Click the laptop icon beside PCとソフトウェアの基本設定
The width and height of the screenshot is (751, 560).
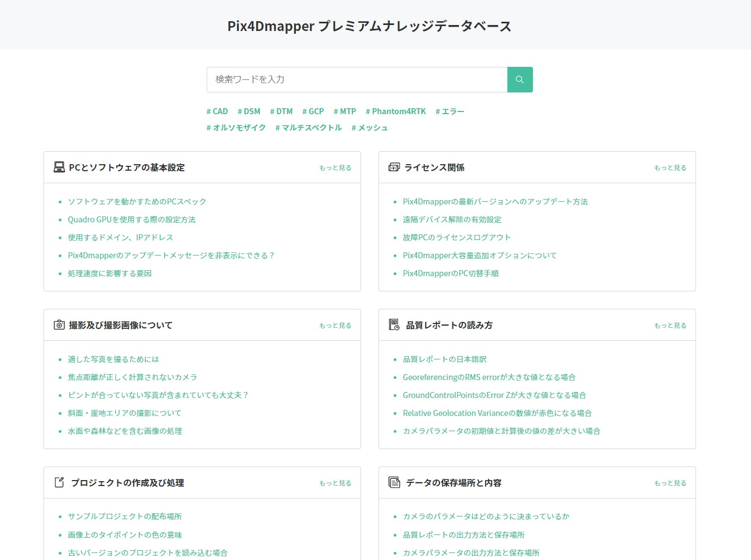(59, 167)
